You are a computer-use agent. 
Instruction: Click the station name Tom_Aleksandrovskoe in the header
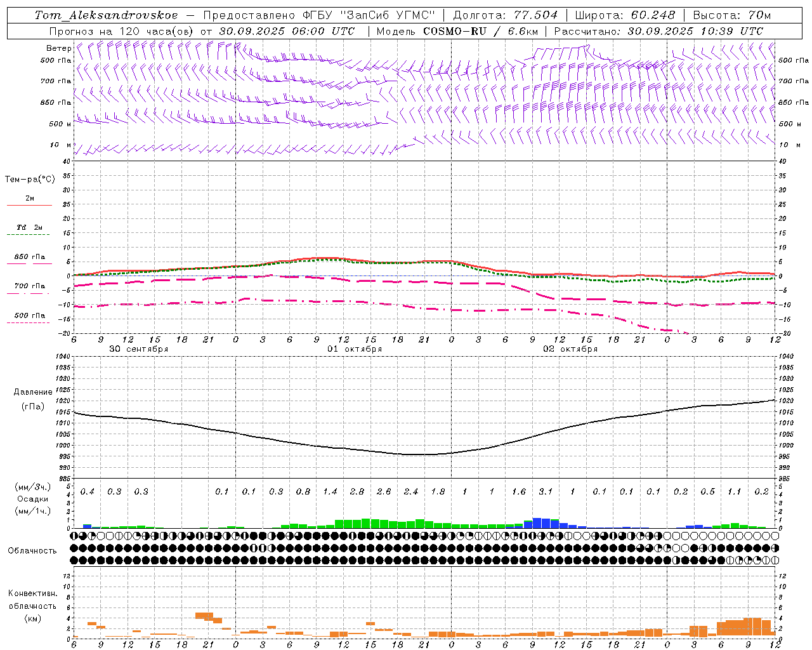click(x=106, y=15)
